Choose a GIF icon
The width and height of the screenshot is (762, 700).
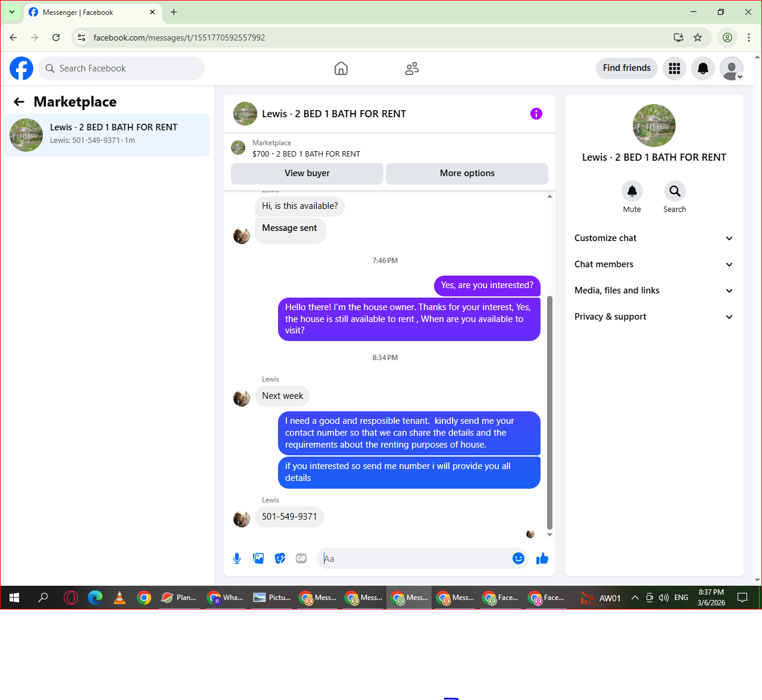[301, 558]
